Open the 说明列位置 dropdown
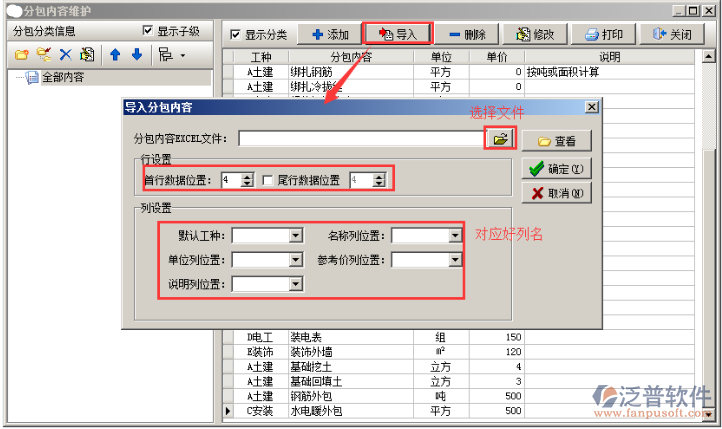Image resolution: width=722 pixels, height=429 pixels. [x=296, y=284]
